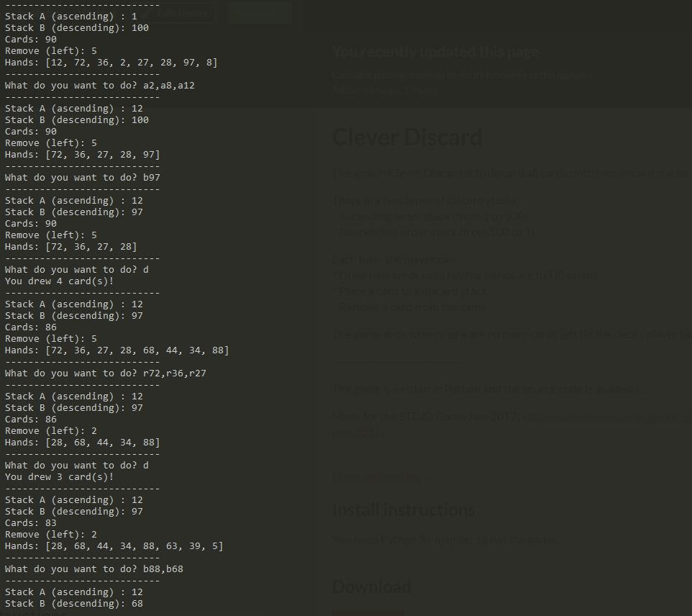The image size is (692, 616).
Task: Click the prompt line with command b97
Action: point(83,178)
